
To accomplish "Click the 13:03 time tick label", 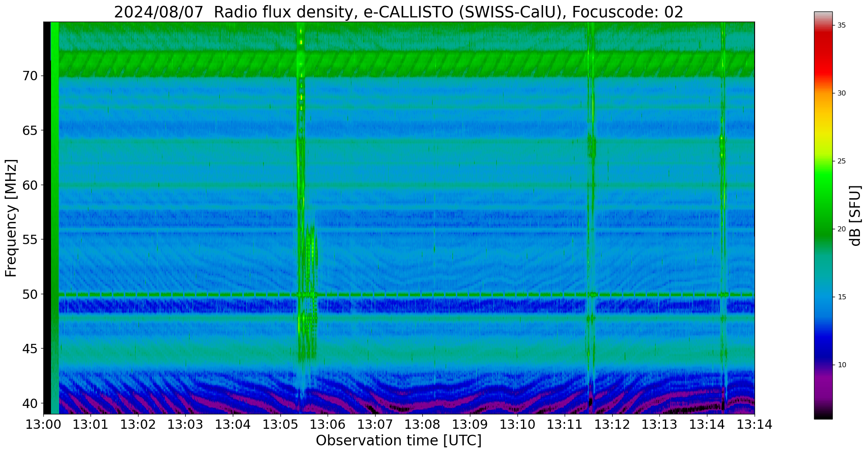I will tap(186, 425).
